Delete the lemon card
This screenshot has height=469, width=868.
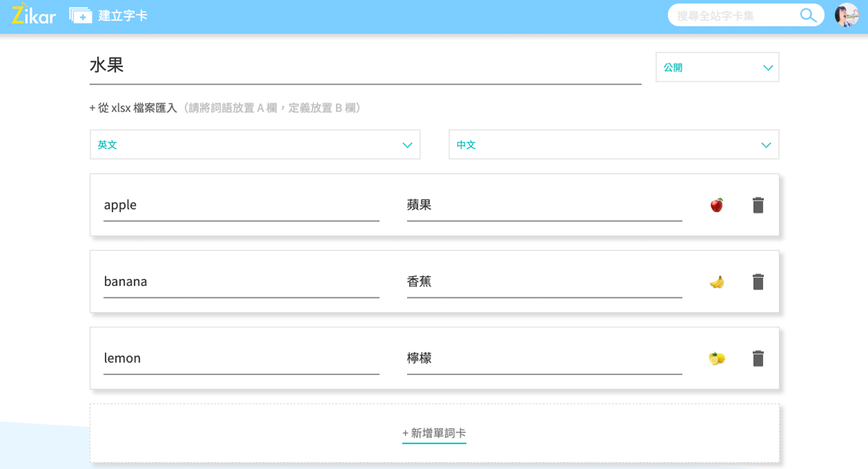(x=758, y=359)
